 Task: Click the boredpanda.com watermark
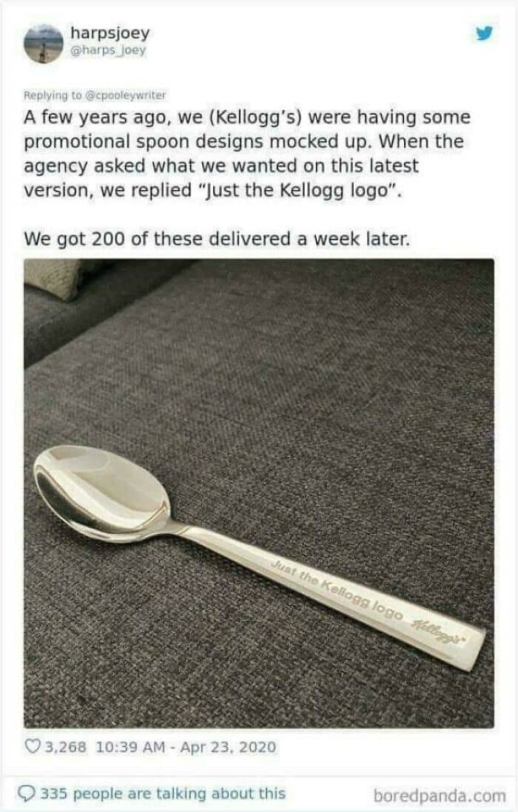point(440,796)
